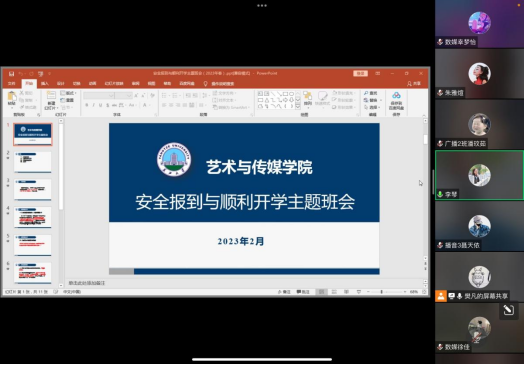
Task: Open the annotation pencil icon
Action: click(509, 310)
